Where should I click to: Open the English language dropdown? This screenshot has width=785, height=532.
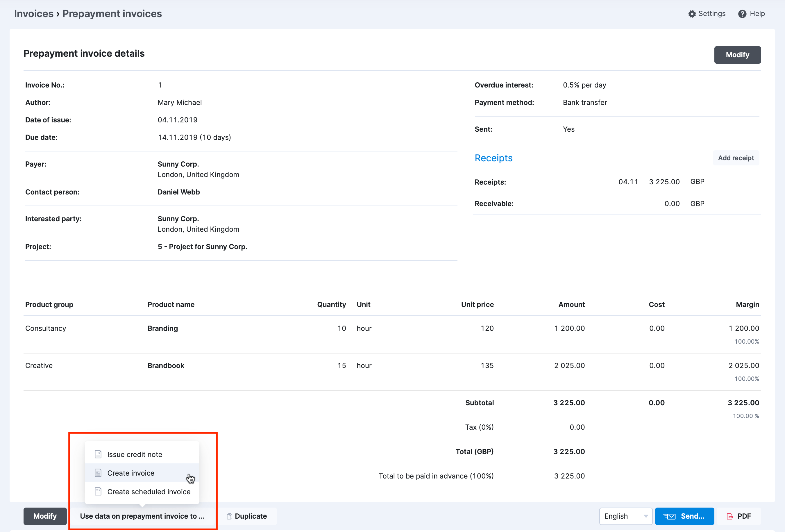[625, 516]
